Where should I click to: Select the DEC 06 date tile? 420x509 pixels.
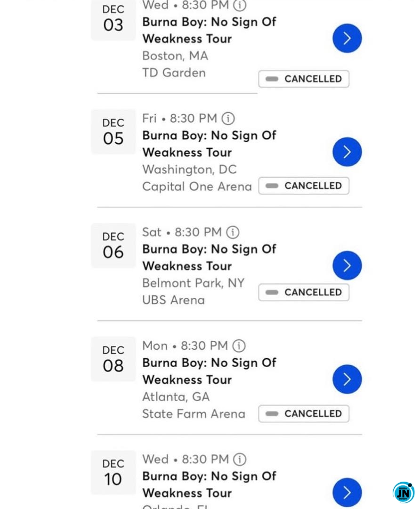click(x=113, y=246)
